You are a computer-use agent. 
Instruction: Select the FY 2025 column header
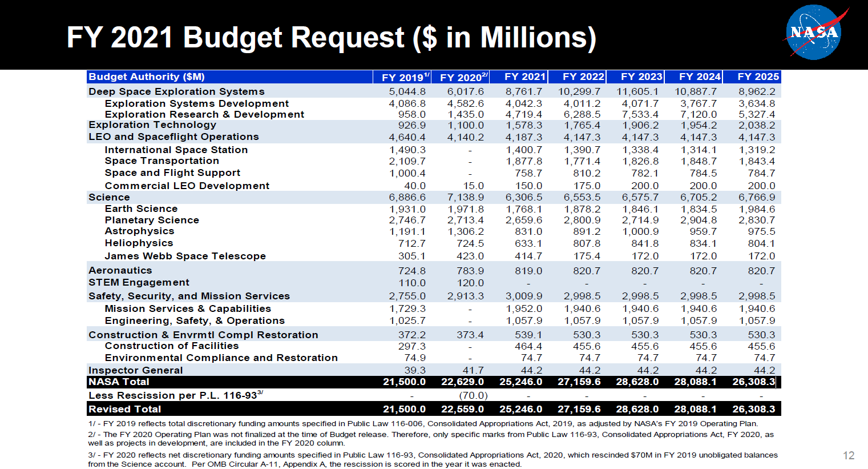click(x=752, y=77)
